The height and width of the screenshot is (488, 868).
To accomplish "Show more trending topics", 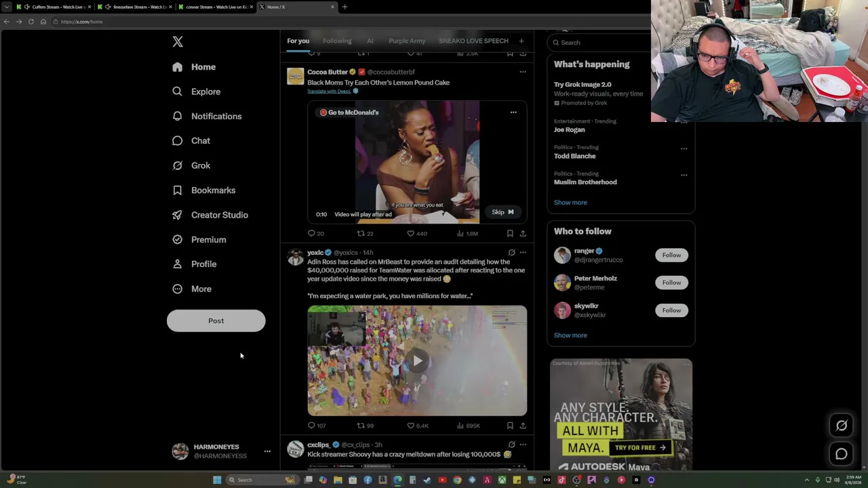I will tap(570, 203).
